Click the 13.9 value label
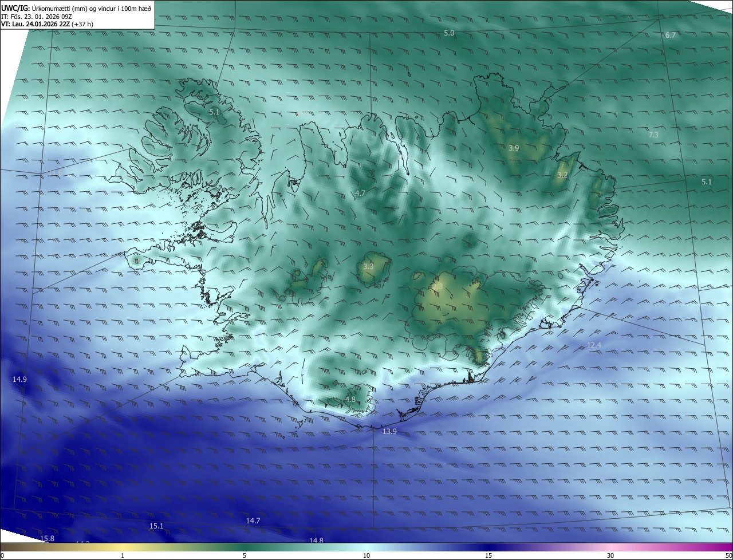 [x=389, y=431]
